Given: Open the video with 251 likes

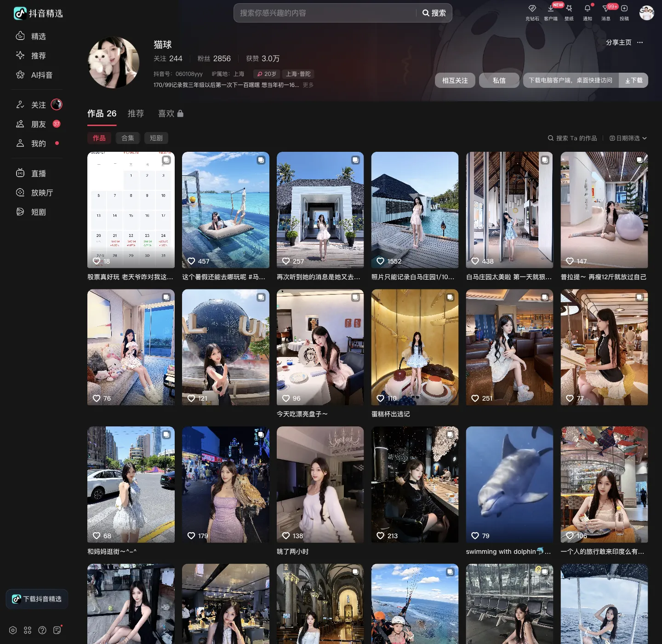Looking at the screenshot, I should point(509,347).
